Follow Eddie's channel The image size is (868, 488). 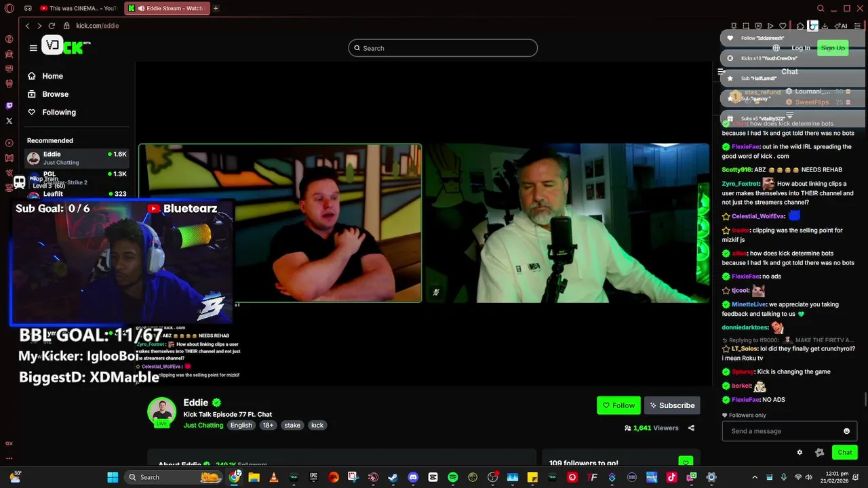(618, 405)
